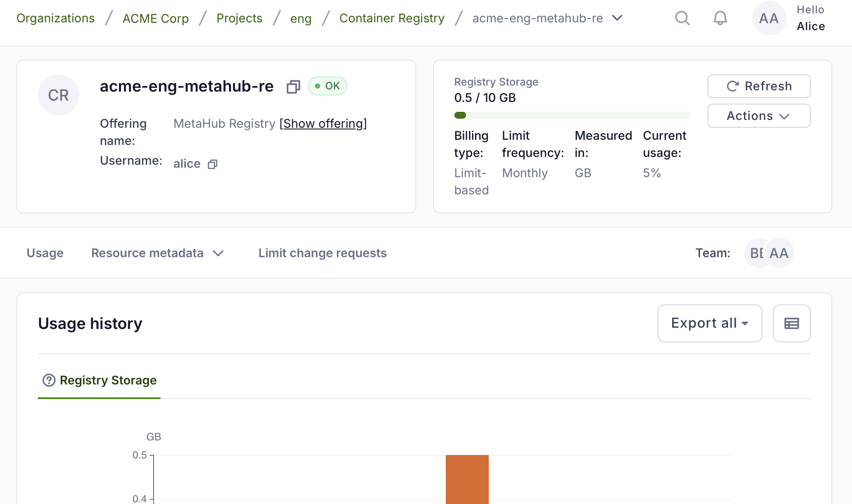Click the AA team member avatar
Viewport: 852px width, 504px height.
pyautogui.click(x=779, y=253)
